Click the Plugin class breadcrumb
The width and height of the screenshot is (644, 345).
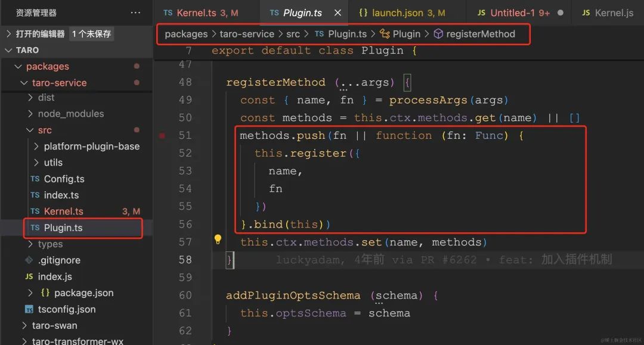click(406, 34)
